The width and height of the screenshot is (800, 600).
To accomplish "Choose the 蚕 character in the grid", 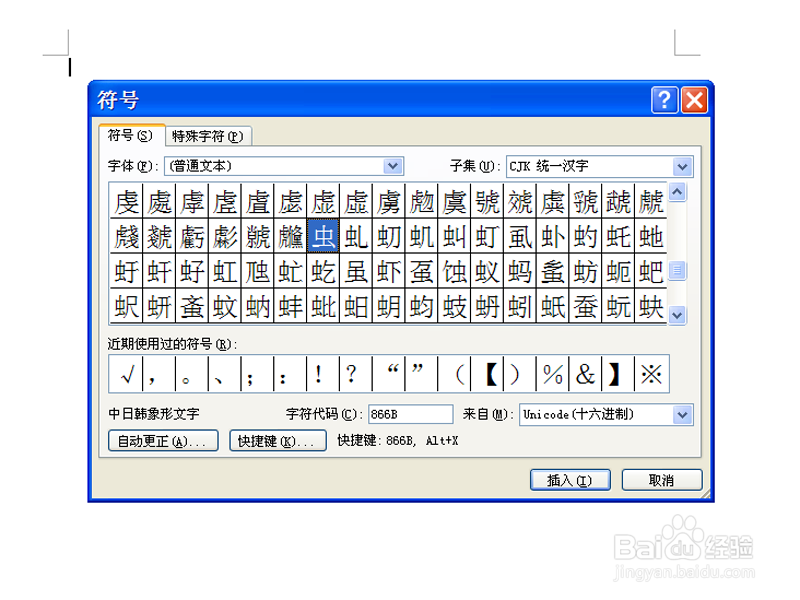I will [585, 307].
